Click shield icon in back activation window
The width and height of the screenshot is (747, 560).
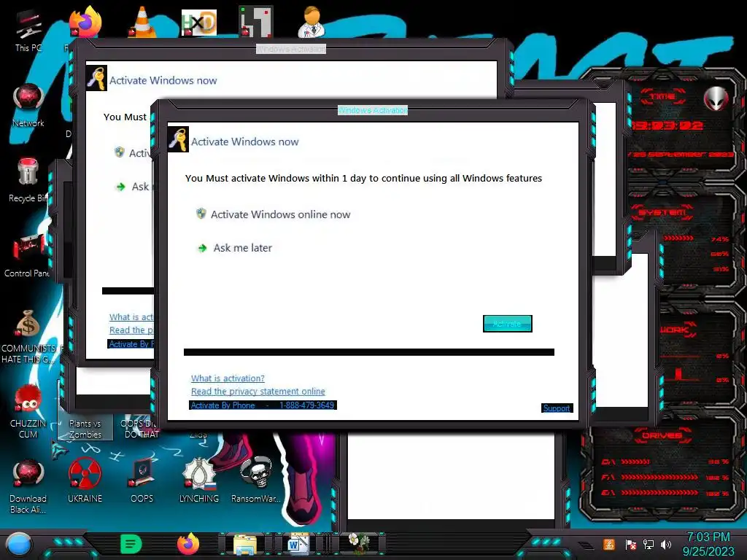click(120, 152)
